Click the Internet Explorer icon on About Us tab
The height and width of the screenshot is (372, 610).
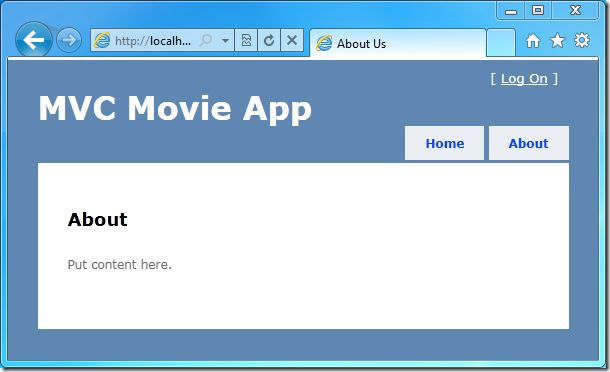(x=324, y=43)
